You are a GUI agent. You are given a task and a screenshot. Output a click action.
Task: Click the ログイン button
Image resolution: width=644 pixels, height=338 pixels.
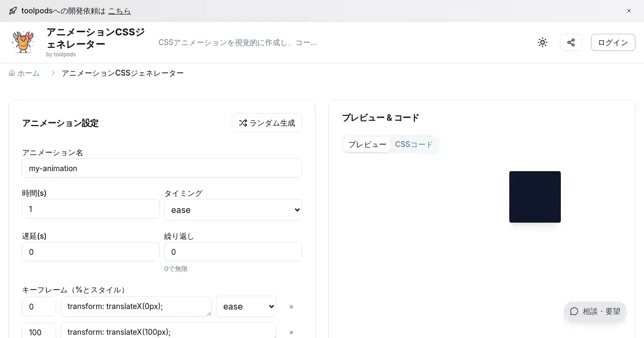pyautogui.click(x=613, y=42)
